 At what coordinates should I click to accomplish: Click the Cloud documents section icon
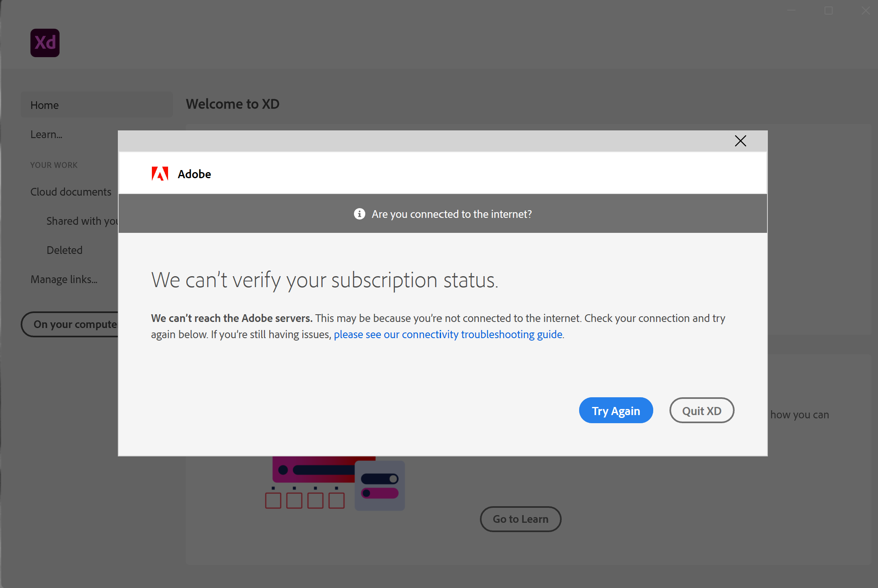[x=70, y=191]
